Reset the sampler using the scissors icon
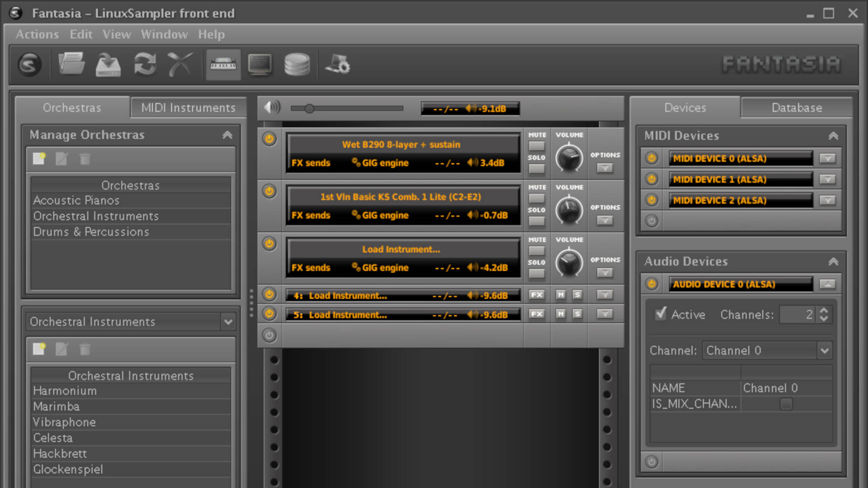868x488 pixels. [180, 64]
